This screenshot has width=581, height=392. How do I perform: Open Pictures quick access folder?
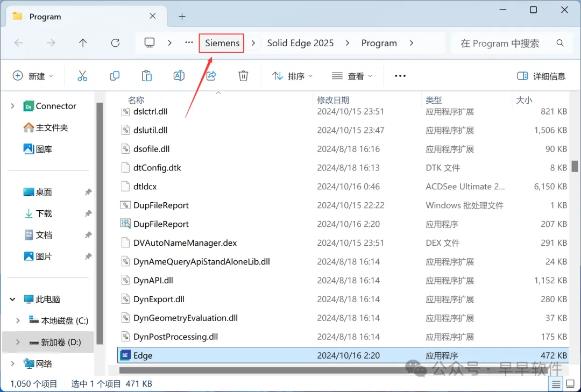(x=38, y=256)
